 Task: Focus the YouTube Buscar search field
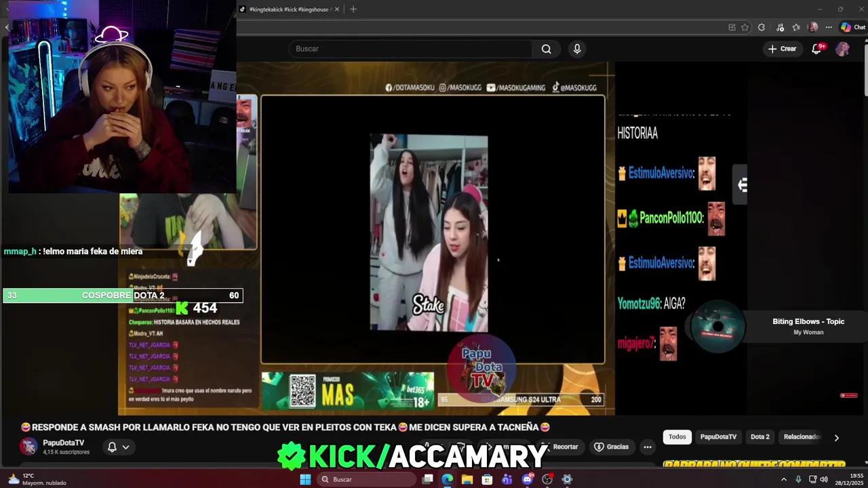(x=411, y=49)
